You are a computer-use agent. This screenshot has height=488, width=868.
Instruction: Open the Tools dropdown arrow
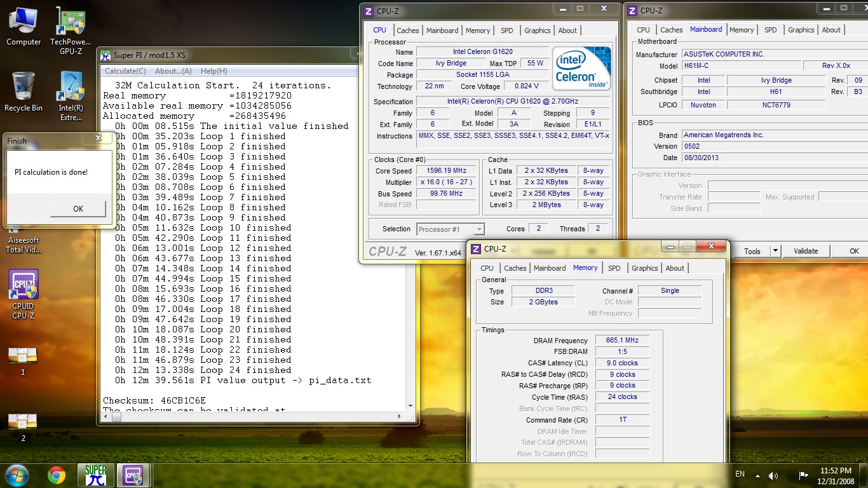(775, 251)
